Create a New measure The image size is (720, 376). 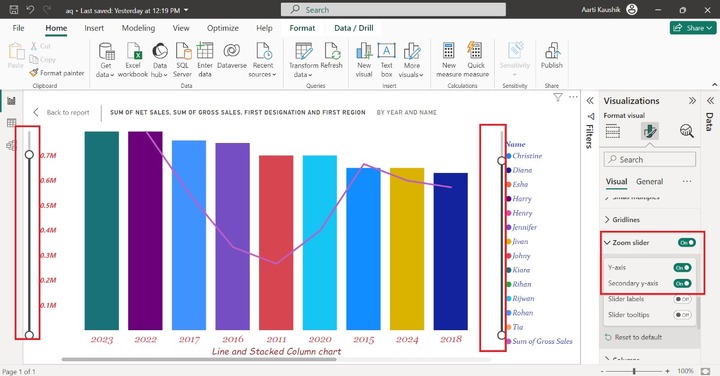(x=449, y=60)
